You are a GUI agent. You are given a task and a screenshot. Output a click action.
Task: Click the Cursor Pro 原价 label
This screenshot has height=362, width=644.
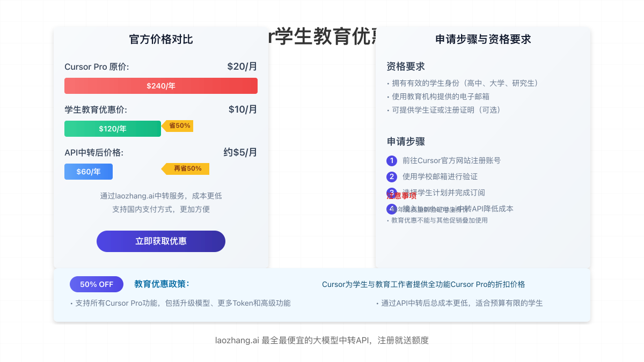point(97,67)
